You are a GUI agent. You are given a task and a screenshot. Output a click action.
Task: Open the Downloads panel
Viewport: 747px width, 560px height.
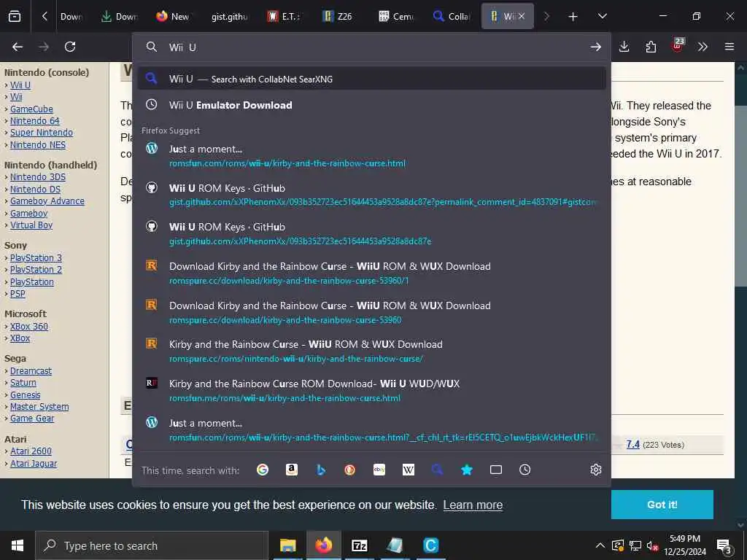click(x=624, y=47)
